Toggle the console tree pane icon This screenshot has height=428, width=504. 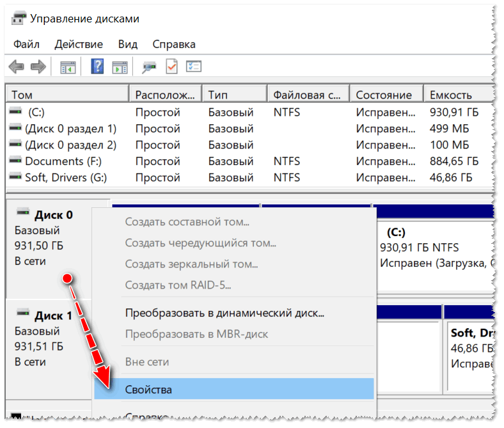tap(68, 67)
